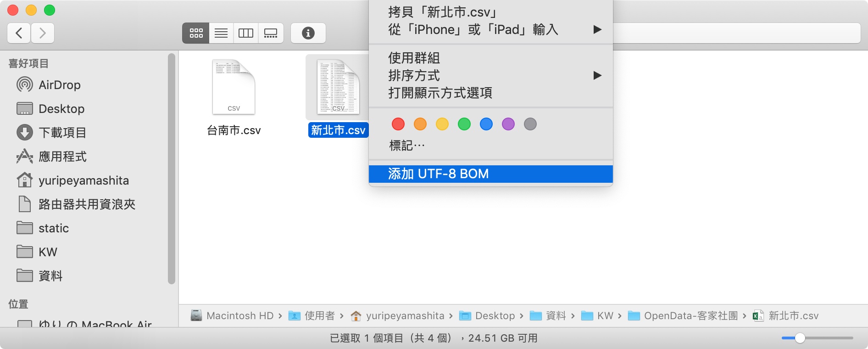The width and height of the screenshot is (868, 349).
Task: Select 使用群組 from context menu
Action: pos(414,58)
